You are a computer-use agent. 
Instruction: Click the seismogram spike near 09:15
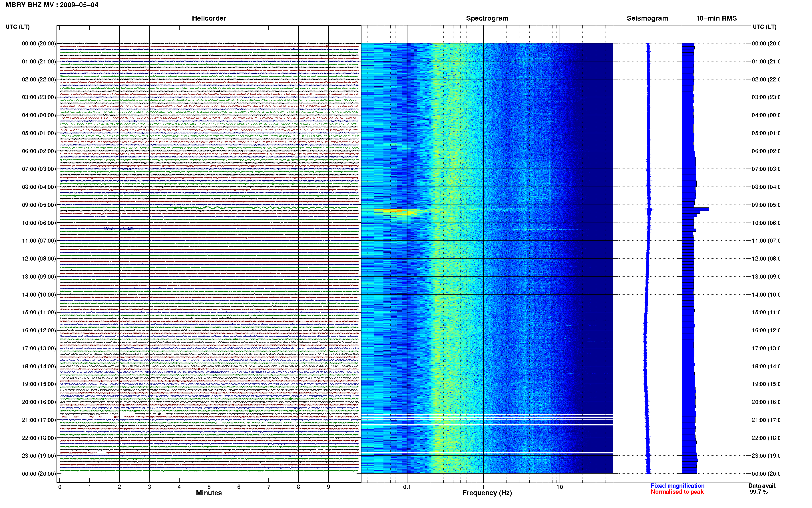(x=649, y=210)
